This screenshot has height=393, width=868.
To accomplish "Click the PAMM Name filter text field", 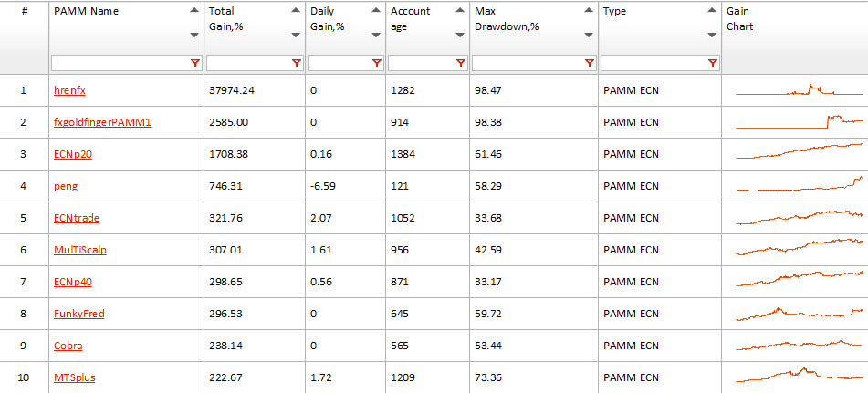I will click(120, 63).
